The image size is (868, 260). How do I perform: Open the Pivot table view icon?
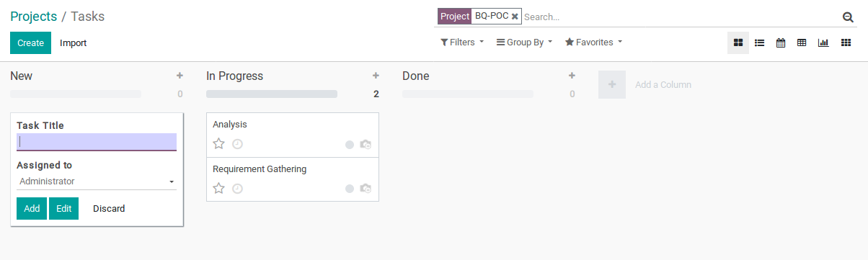pyautogui.click(x=801, y=43)
